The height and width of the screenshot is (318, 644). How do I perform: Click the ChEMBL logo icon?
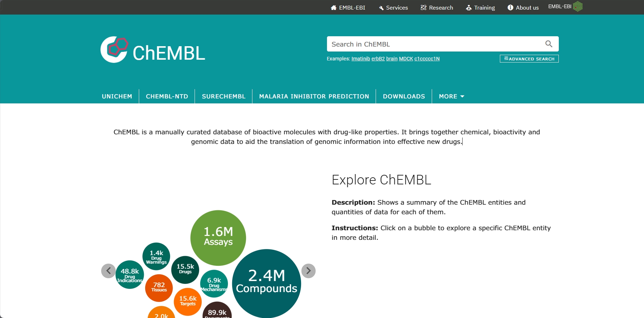(x=114, y=49)
